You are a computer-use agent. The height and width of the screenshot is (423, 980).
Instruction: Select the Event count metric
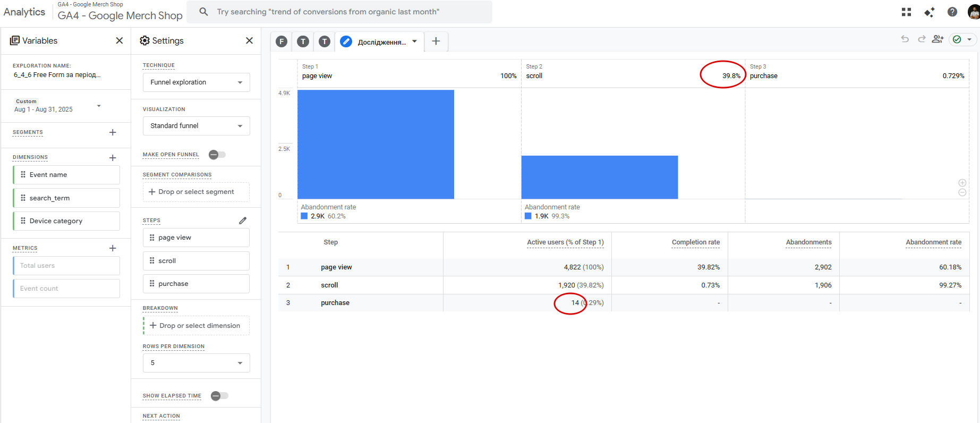pyautogui.click(x=66, y=289)
